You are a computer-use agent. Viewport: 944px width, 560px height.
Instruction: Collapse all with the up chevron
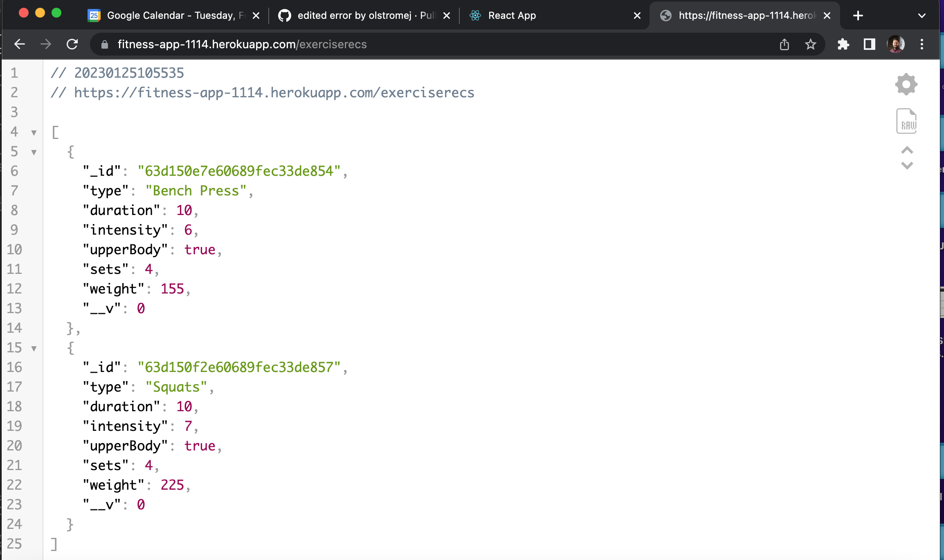tap(907, 150)
